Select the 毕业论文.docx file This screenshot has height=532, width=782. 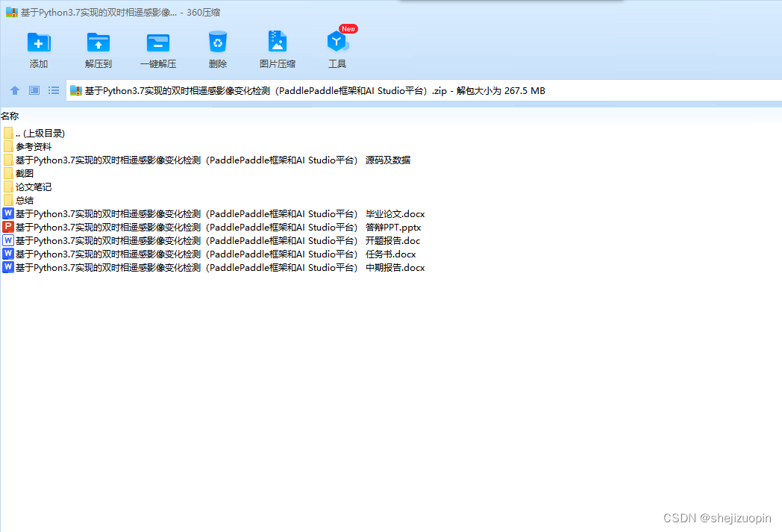[214, 214]
